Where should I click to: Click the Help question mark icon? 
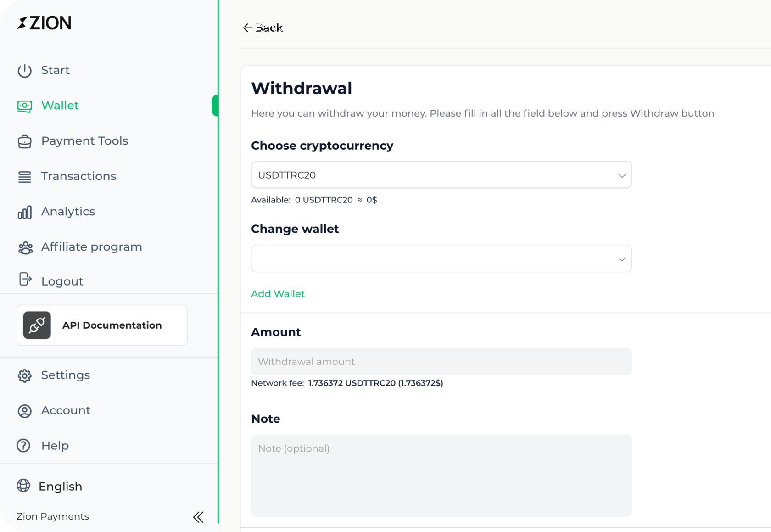pyautogui.click(x=23, y=446)
